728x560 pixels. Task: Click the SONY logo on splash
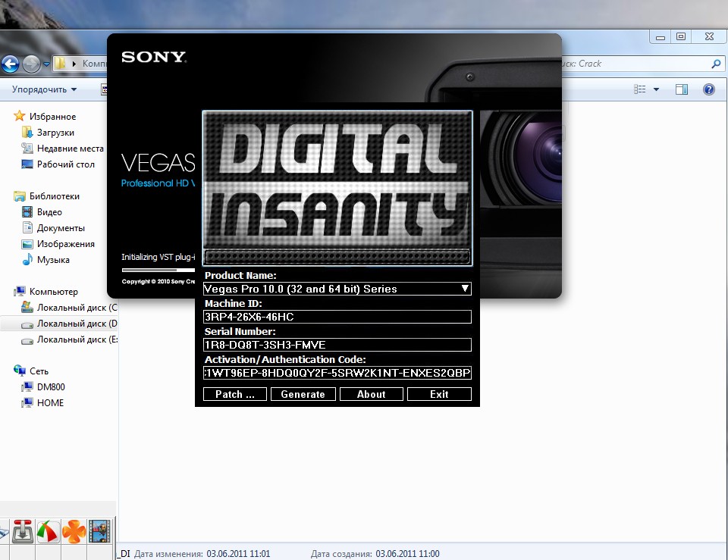point(154,57)
